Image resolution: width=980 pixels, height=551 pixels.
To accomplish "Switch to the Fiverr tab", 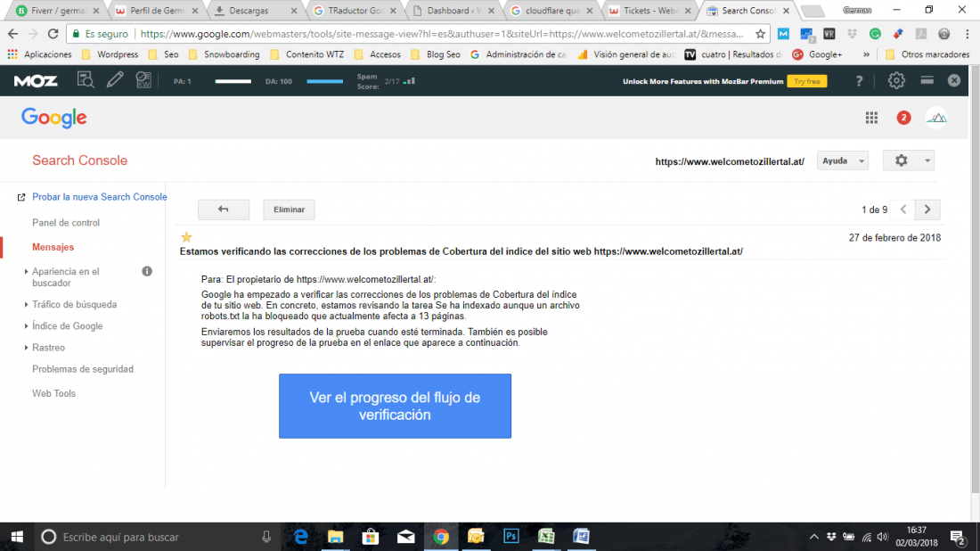I will pos(58,11).
